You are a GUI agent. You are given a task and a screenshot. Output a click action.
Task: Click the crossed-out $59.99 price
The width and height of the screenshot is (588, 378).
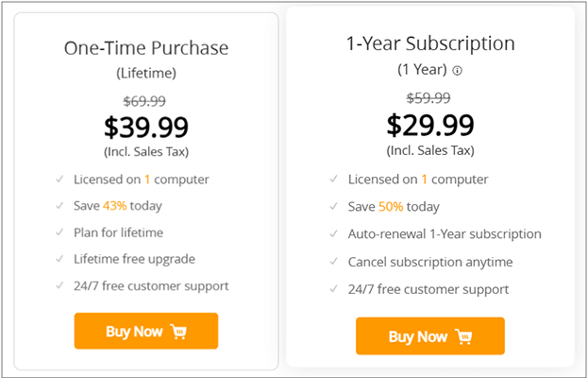(x=428, y=98)
